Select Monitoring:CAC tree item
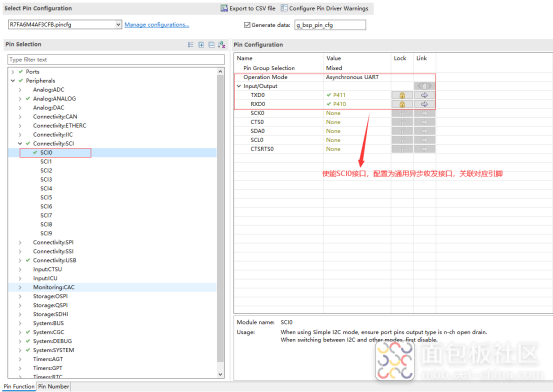Image resolution: width=553 pixels, height=392 pixels. click(x=54, y=287)
